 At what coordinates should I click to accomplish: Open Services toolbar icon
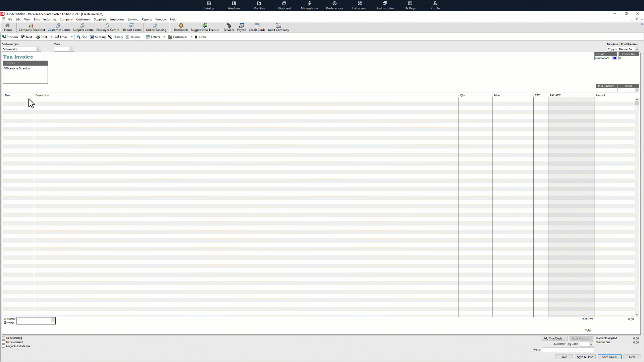(229, 27)
